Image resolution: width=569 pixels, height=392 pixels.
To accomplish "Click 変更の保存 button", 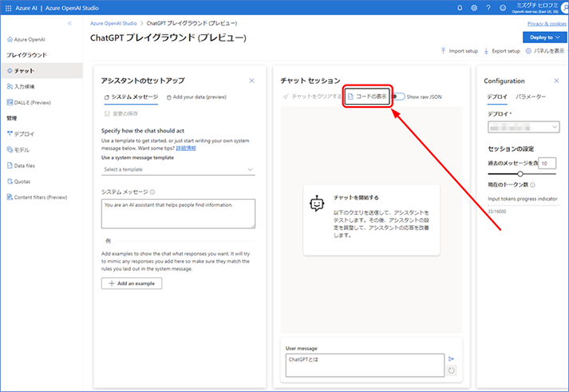I will point(121,113).
